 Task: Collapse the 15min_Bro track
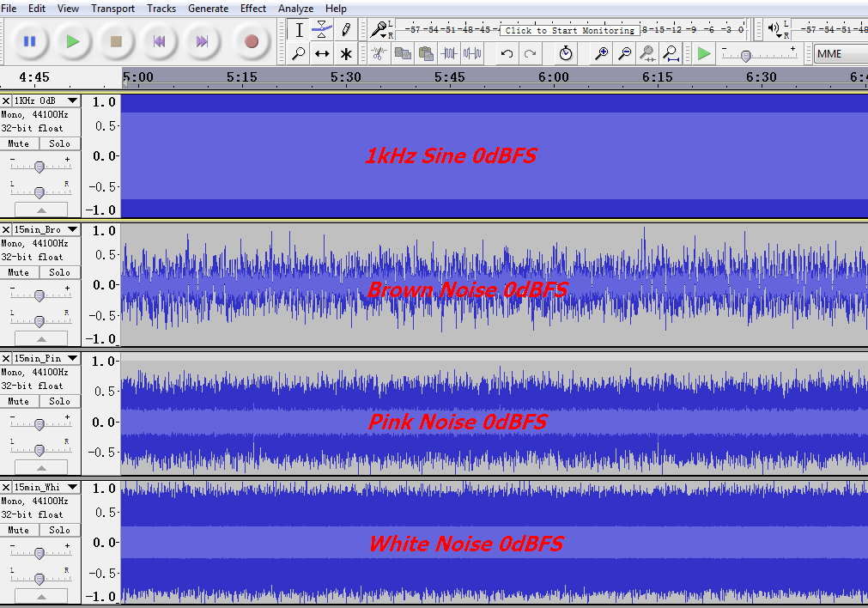click(41, 338)
